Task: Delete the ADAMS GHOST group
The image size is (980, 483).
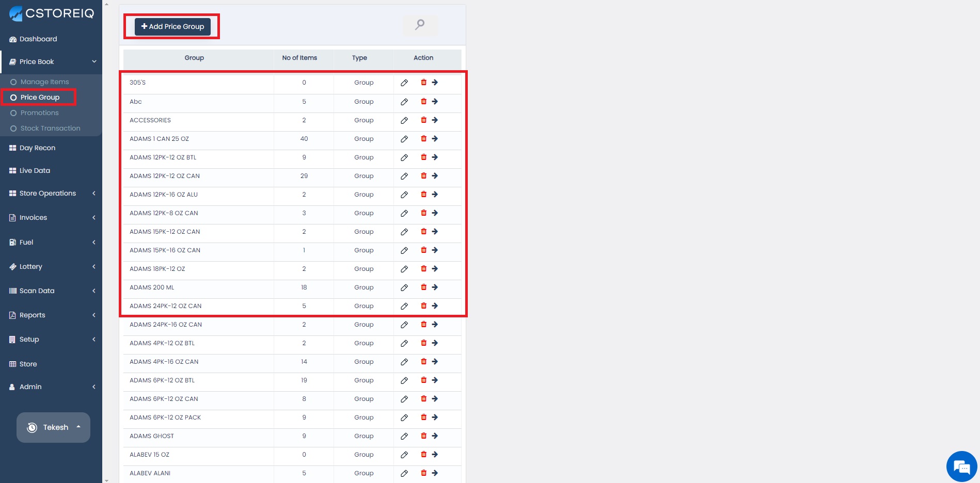Action: 423,436
